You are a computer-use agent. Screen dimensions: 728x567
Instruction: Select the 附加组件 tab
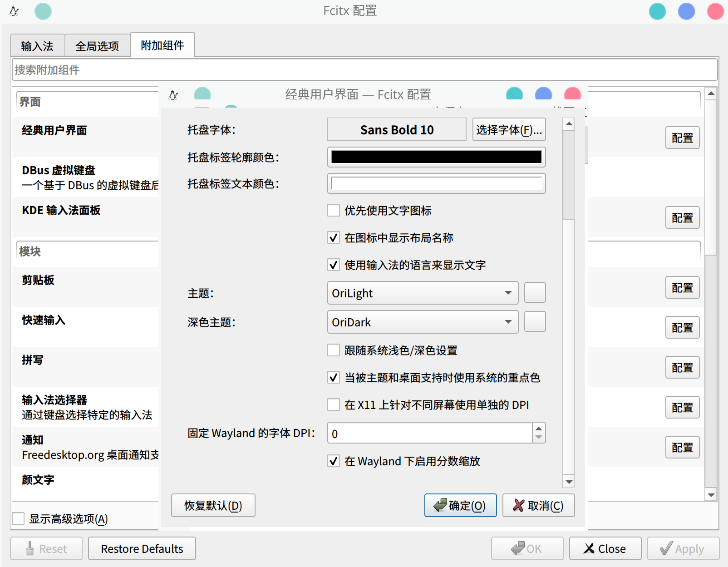162,45
